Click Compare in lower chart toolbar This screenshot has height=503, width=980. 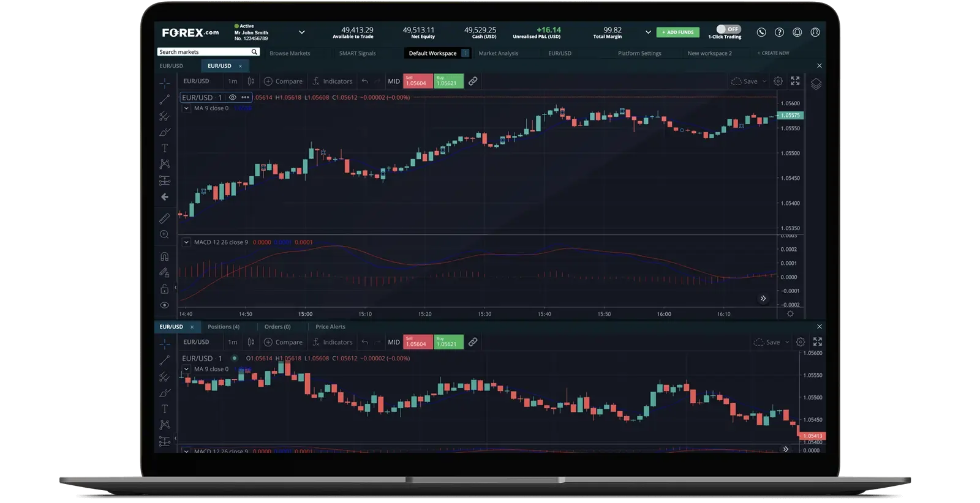283,342
